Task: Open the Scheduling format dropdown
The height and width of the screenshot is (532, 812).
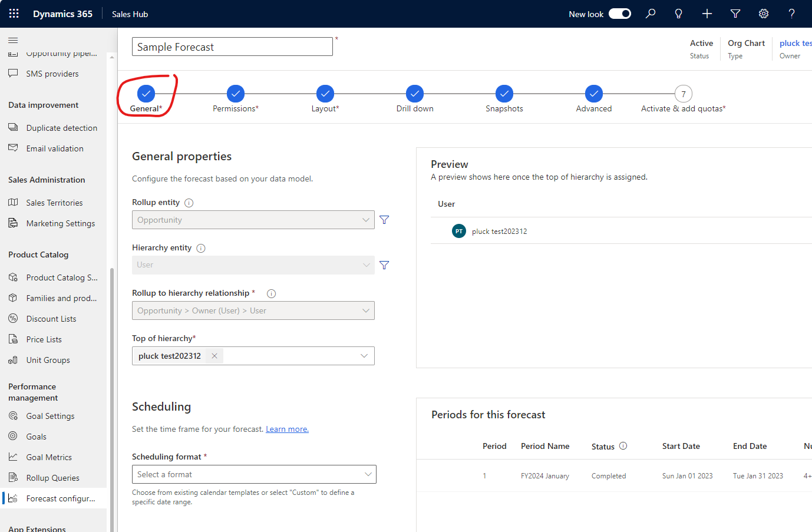Action: [254, 474]
